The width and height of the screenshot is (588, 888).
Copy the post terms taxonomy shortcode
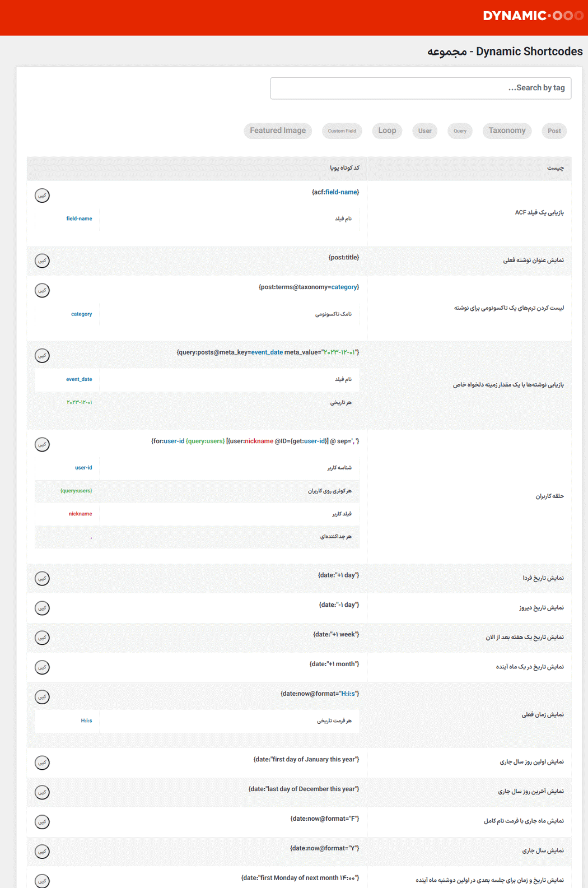tap(42, 290)
